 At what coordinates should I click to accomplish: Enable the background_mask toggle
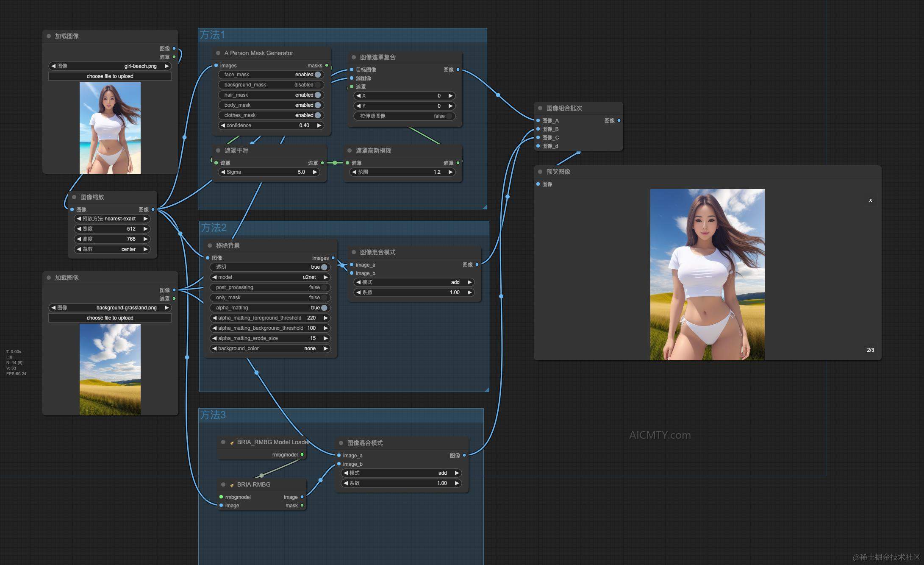tap(318, 85)
